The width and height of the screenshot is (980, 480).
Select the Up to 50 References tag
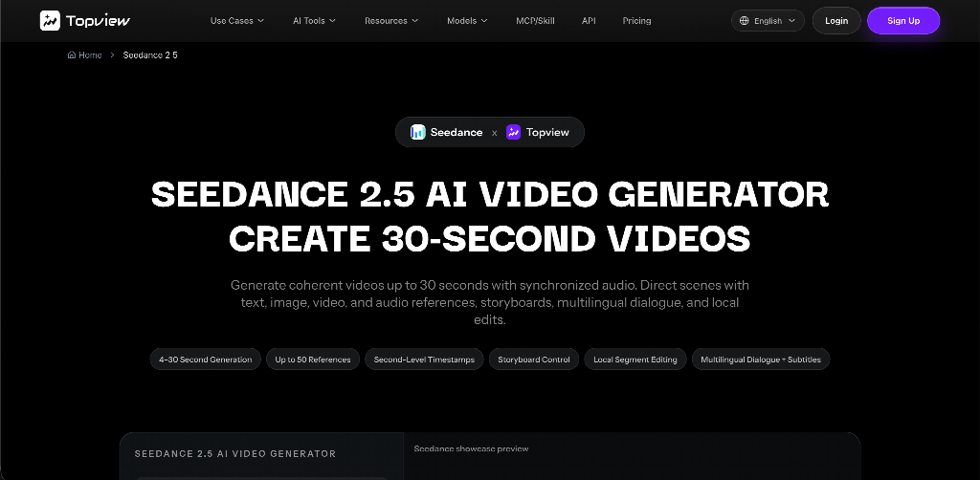click(313, 359)
